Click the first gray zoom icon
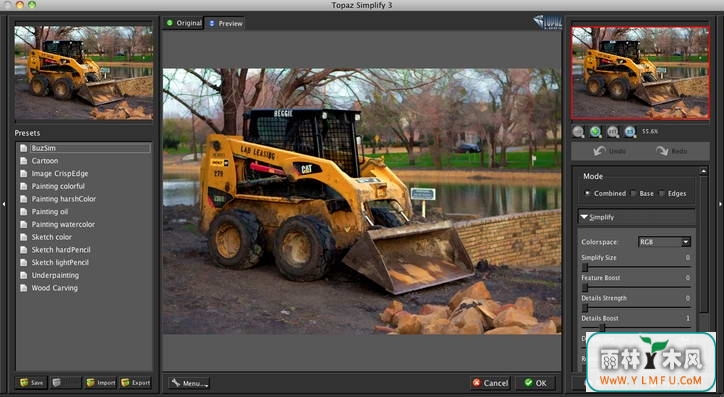The image size is (724, 397). click(x=578, y=132)
